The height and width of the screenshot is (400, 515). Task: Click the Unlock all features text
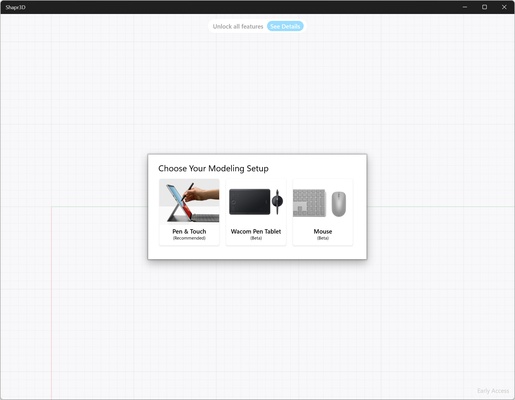click(238, 26)
